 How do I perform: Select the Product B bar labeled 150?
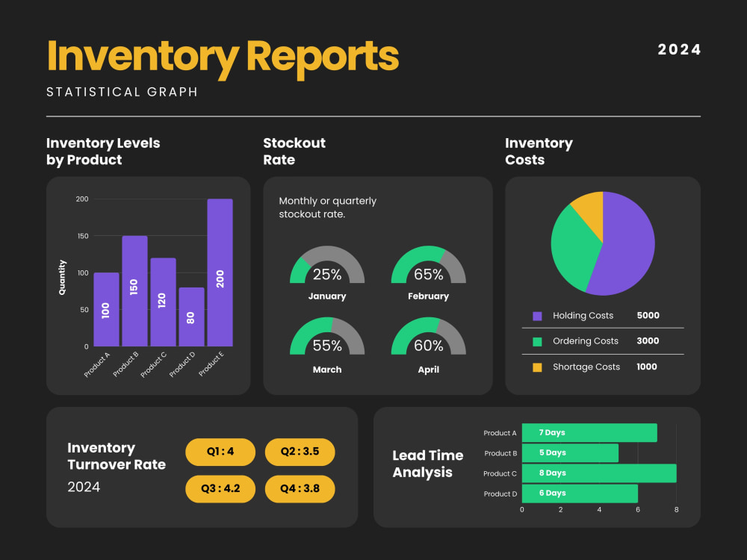(134, 291)
